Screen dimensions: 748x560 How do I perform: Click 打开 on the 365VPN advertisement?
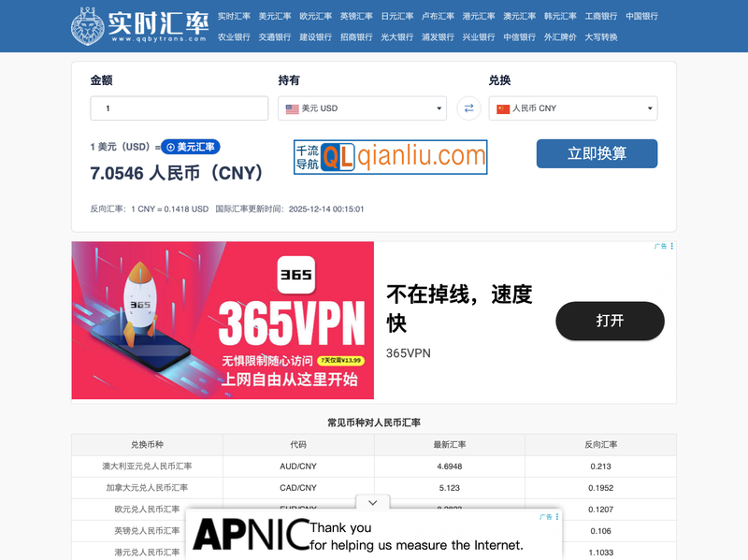pyautogui.click(x=610, y=321)
